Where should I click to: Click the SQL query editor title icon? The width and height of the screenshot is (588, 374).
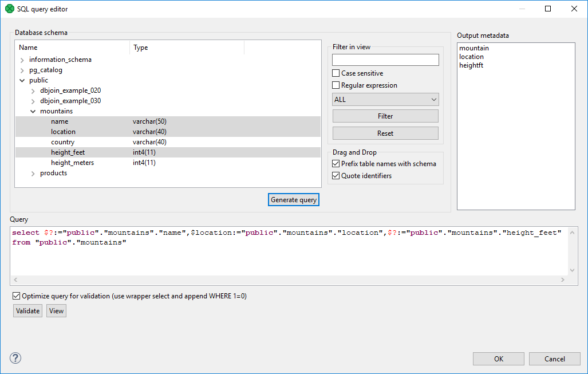pos(9,9)
